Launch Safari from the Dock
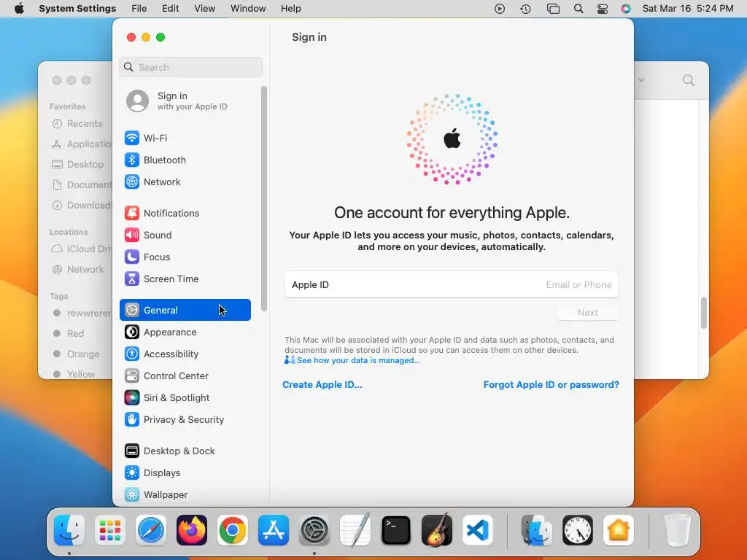The image size is (747, 560). 151,530
